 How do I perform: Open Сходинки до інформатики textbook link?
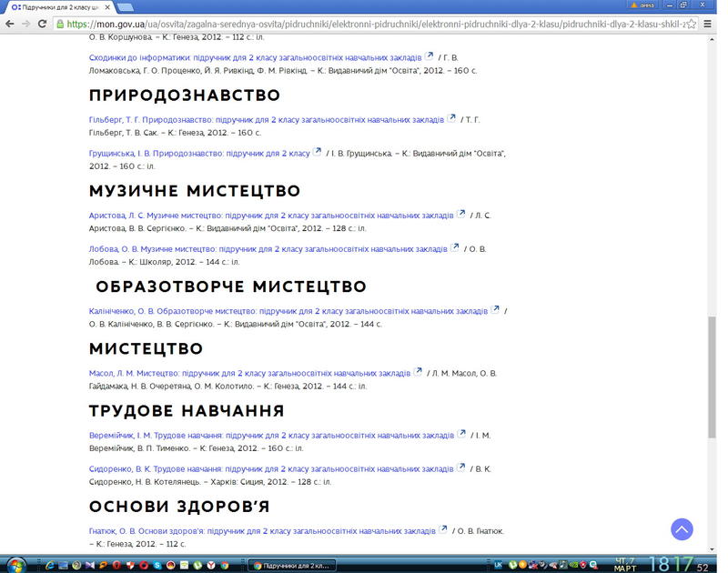pyautogui.click(x=256, y=57)
